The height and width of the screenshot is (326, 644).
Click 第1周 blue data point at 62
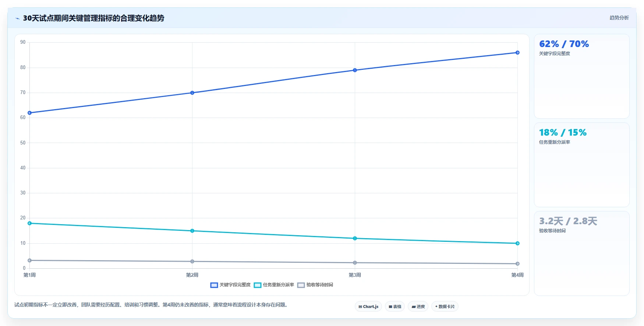pyautogui.click(x=29, y=113)
